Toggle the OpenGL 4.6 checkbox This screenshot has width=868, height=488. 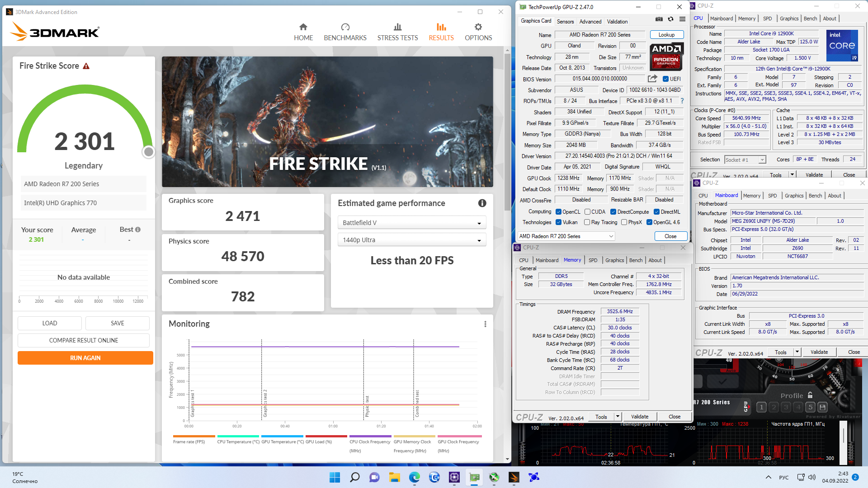649,222
